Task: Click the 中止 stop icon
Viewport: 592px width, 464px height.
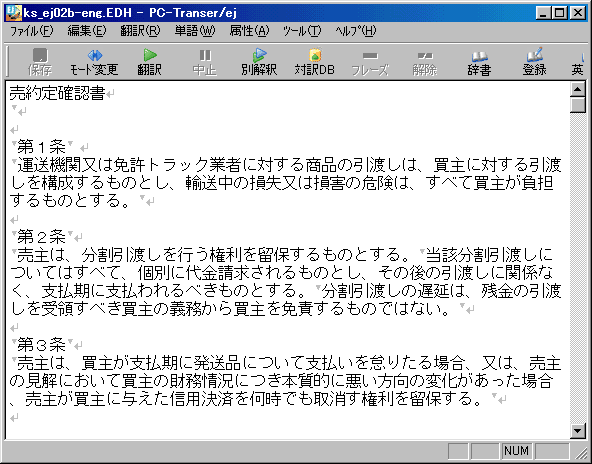Action: coord(205,62)
